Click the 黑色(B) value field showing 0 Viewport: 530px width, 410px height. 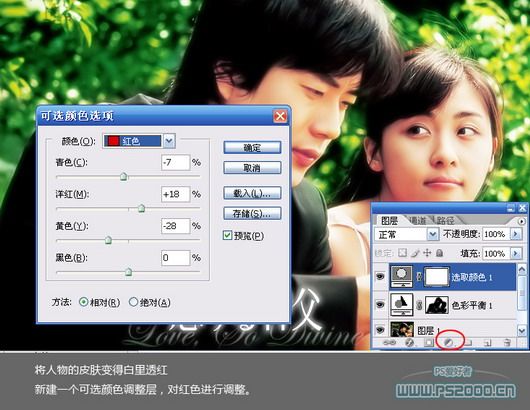pos(176,258)
